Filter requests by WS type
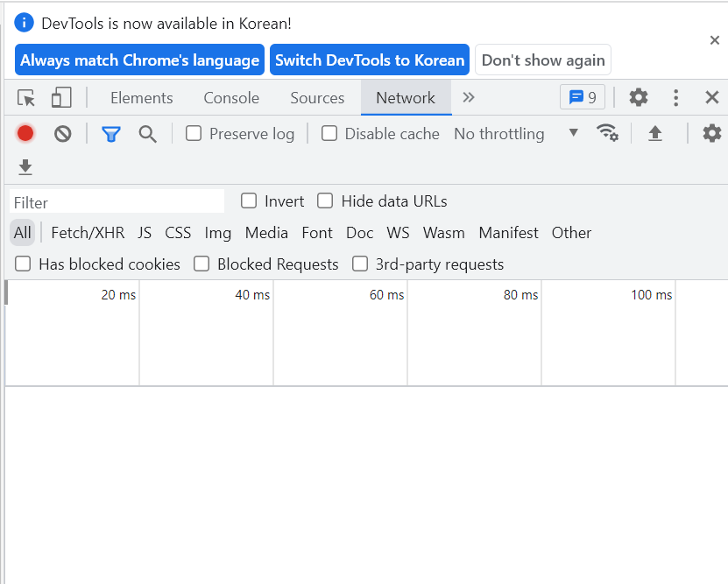This screenshot has height=584, width=728. pyautogui.click(x=398, y=232)
